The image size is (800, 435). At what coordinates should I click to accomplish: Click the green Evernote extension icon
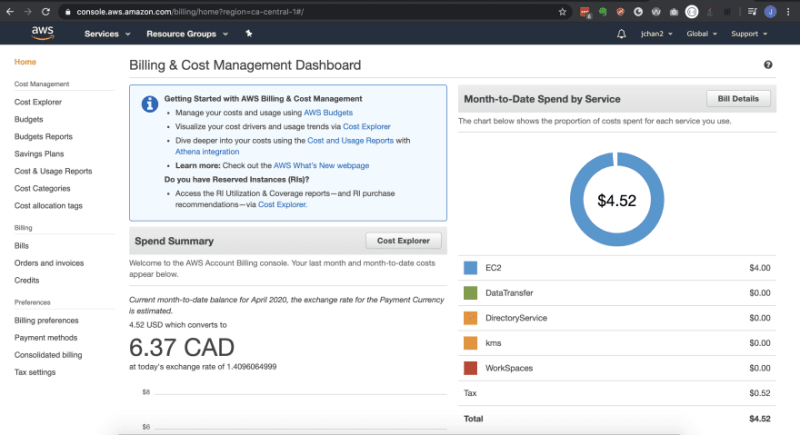coord(603,12)
